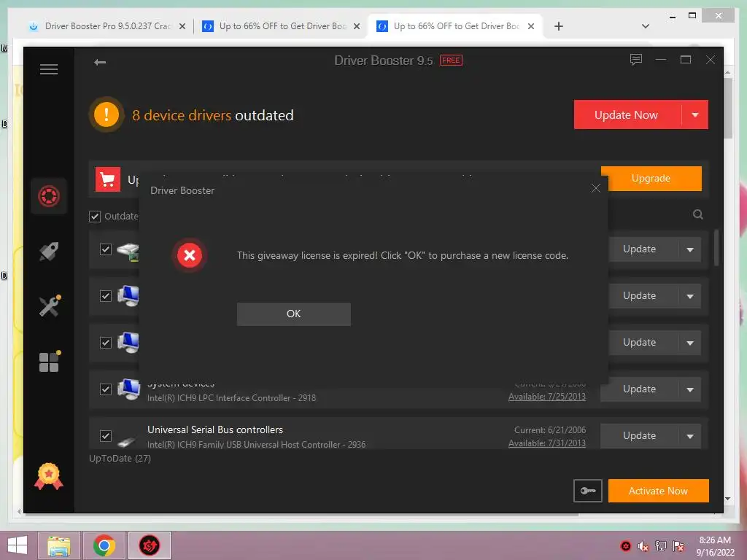Click the license key icon button

tap(588, 491)
